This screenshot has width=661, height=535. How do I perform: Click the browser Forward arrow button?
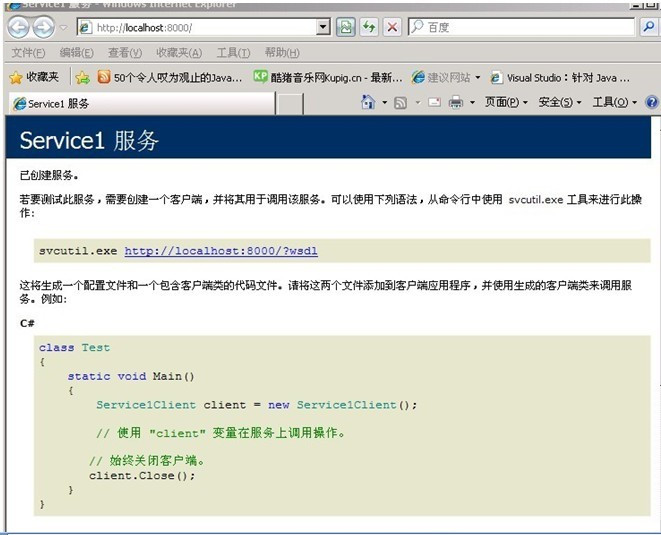[x=43, y=28]
